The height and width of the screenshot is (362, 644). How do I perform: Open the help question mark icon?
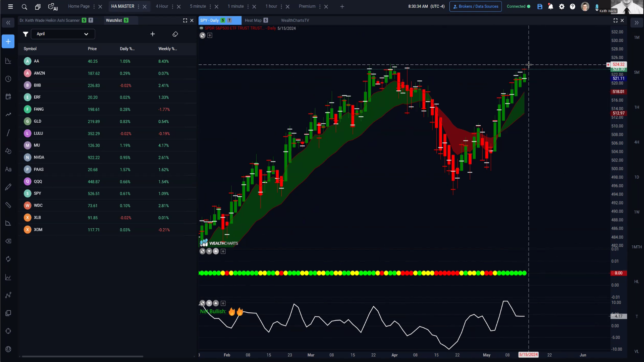click(573, 6)
